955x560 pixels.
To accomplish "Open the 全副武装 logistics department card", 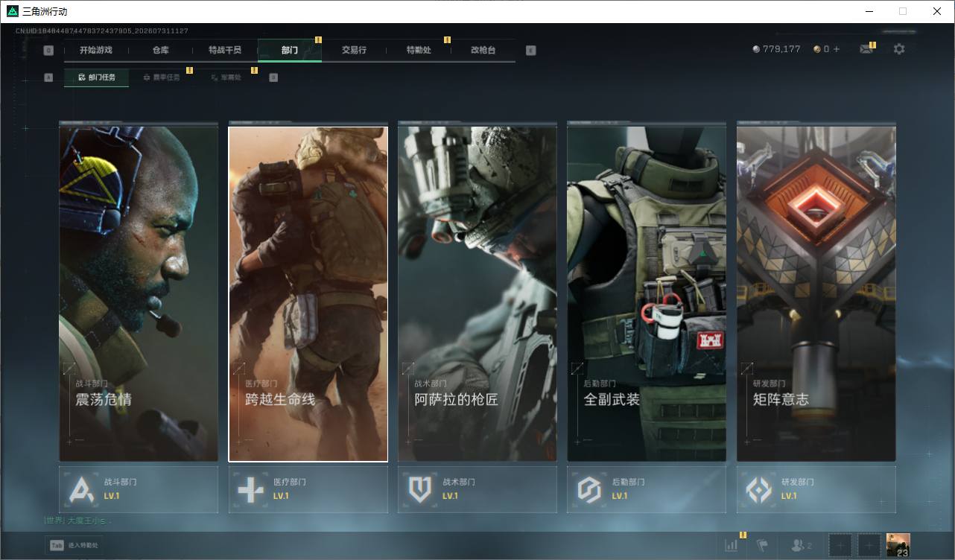I will 647,293.
